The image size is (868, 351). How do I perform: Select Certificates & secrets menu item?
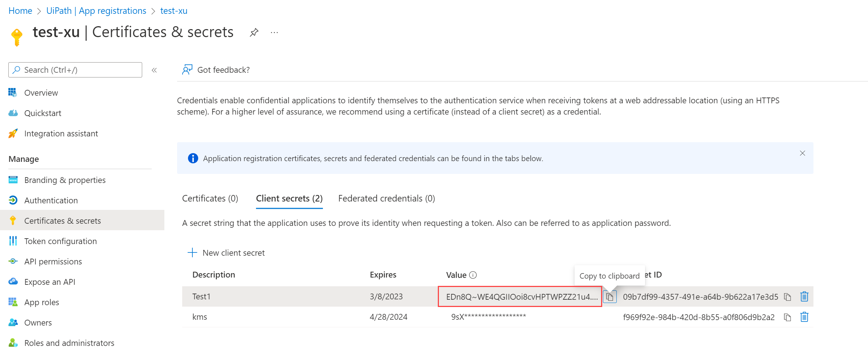coord(82,220)
